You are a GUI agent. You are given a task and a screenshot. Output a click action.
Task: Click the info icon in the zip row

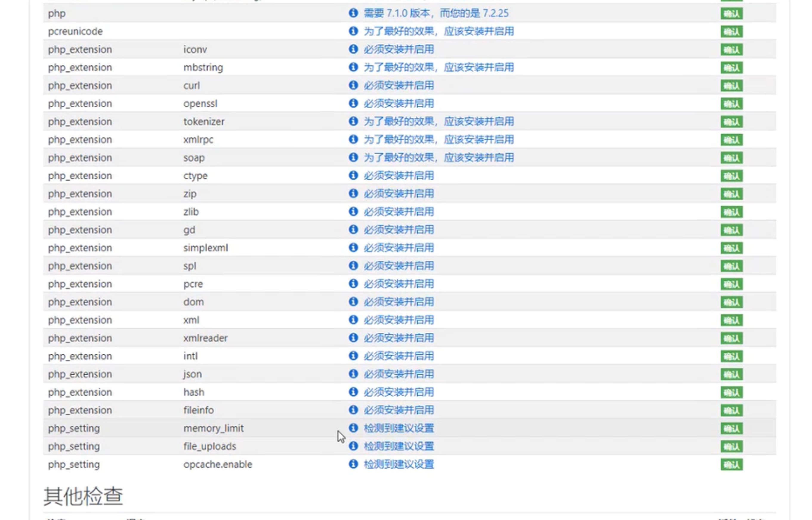(x=353, y=193)
